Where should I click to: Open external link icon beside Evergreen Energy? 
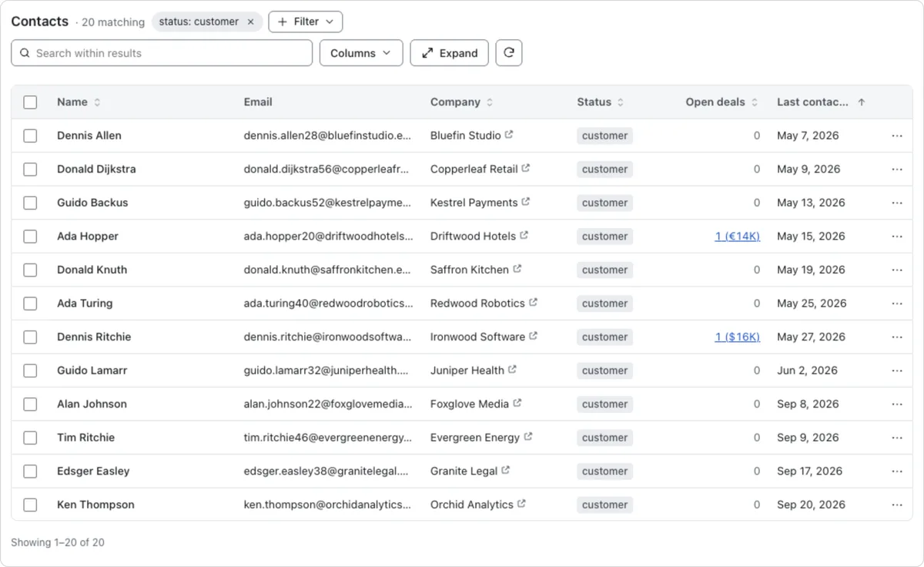[x=528, y=437]
